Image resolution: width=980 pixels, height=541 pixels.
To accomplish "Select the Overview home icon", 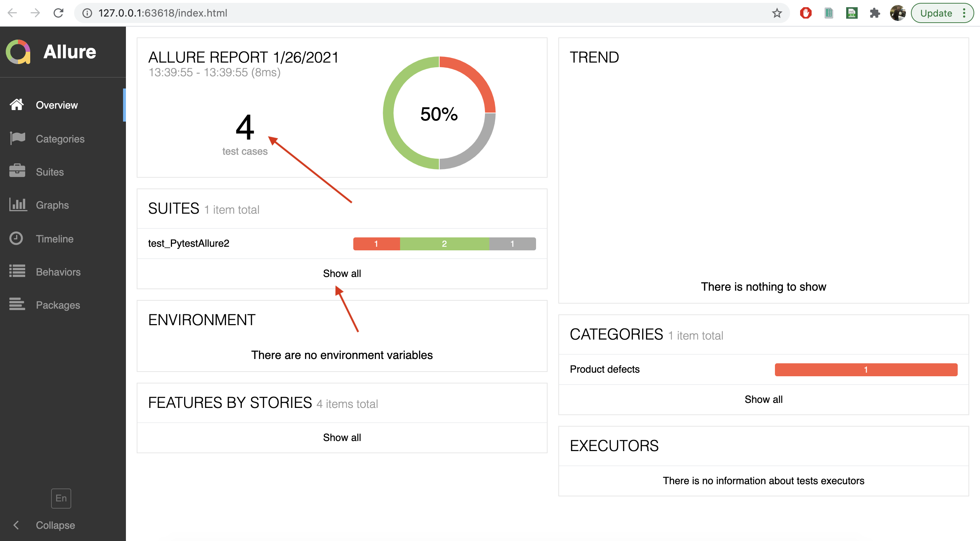I will [16, 105].
